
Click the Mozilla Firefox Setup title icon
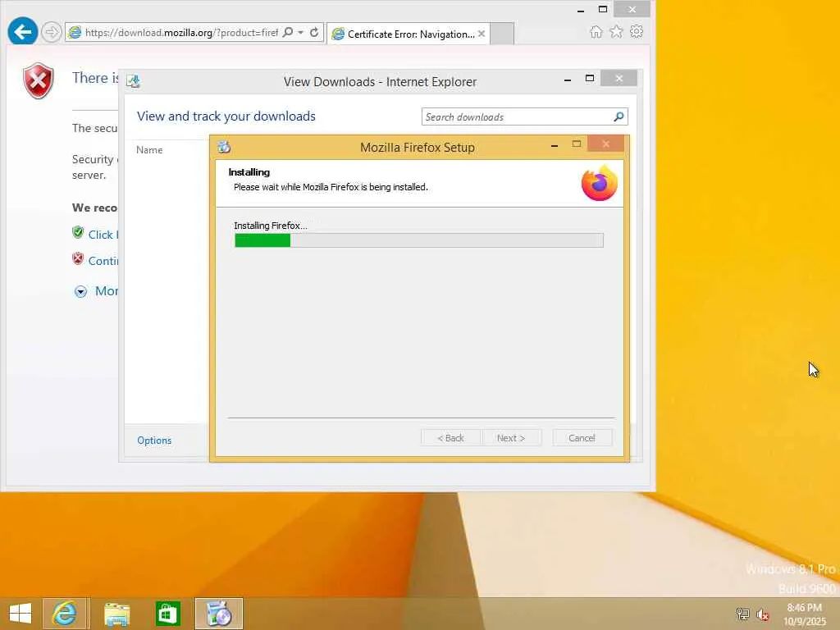click(x=224, y=147)
